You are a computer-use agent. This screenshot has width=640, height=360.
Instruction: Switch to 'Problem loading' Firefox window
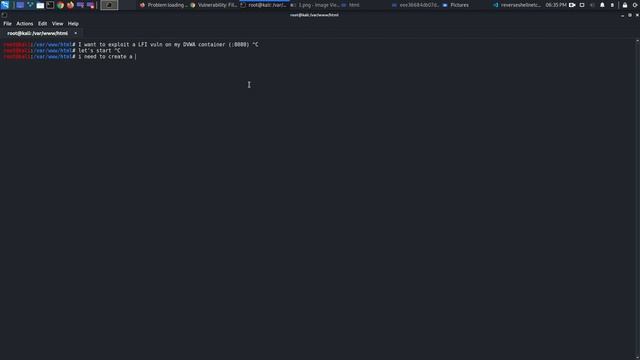point(164,5)
